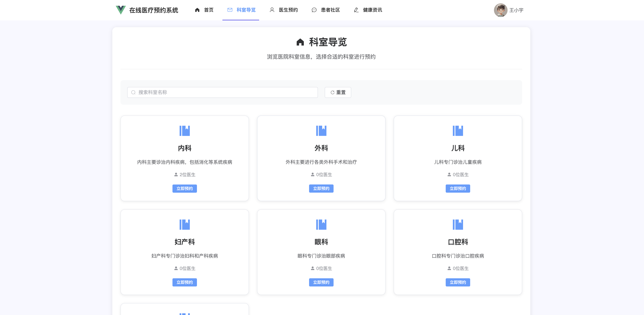Click the 妇产科 department book icon
This screenshot has width=644, height=315.
point(185,224)
